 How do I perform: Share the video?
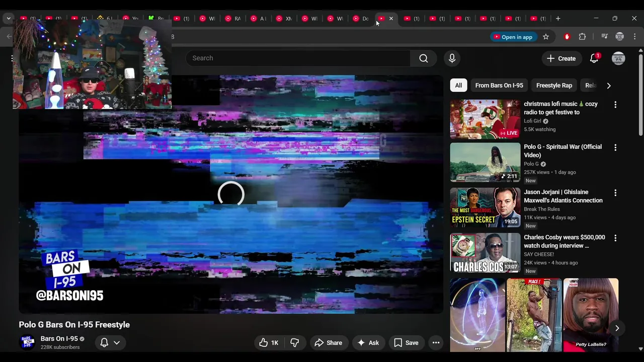click(328, 343)
